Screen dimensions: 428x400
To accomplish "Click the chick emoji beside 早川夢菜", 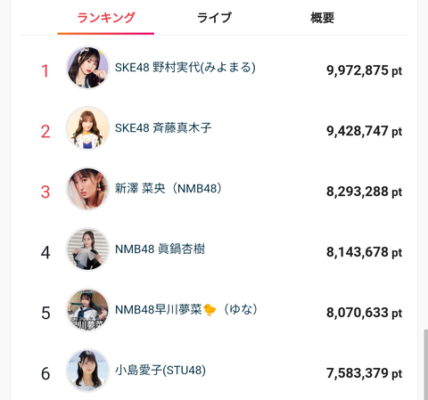I will coord(210,310).
